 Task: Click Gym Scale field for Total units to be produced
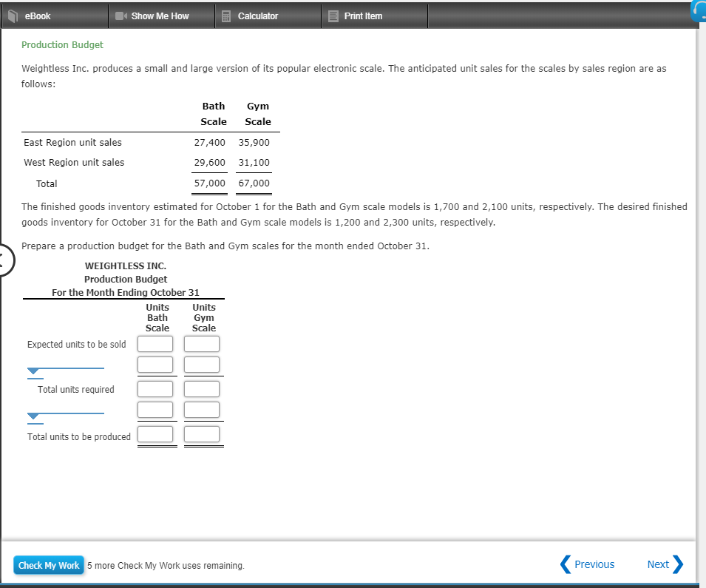pos(202,434)
